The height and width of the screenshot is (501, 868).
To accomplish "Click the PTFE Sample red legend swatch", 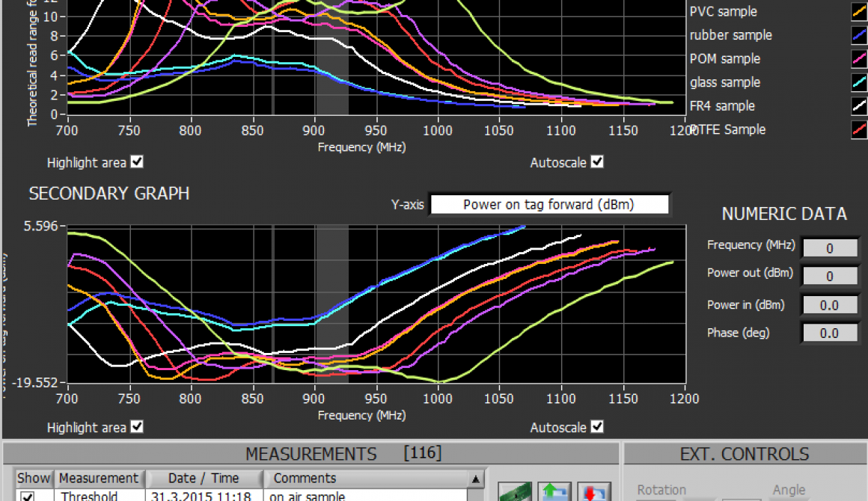I will [x=859, y=129].
